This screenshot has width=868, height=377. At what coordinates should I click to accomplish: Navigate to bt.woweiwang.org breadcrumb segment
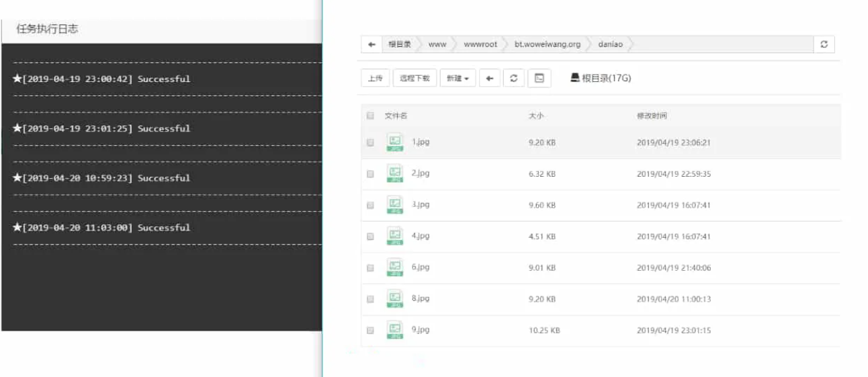547,44
